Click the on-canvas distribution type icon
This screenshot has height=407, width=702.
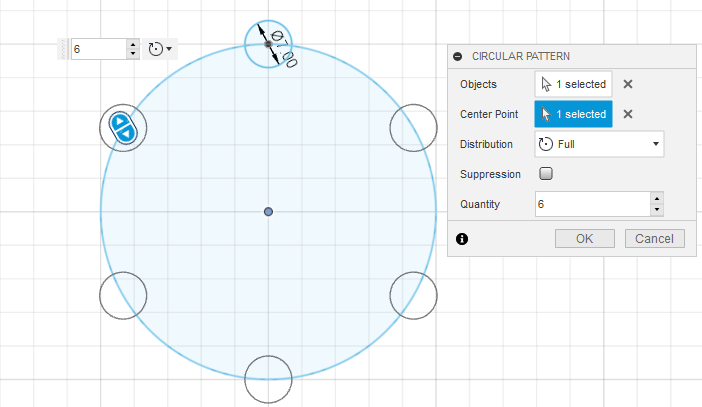(x=159, y=49)
